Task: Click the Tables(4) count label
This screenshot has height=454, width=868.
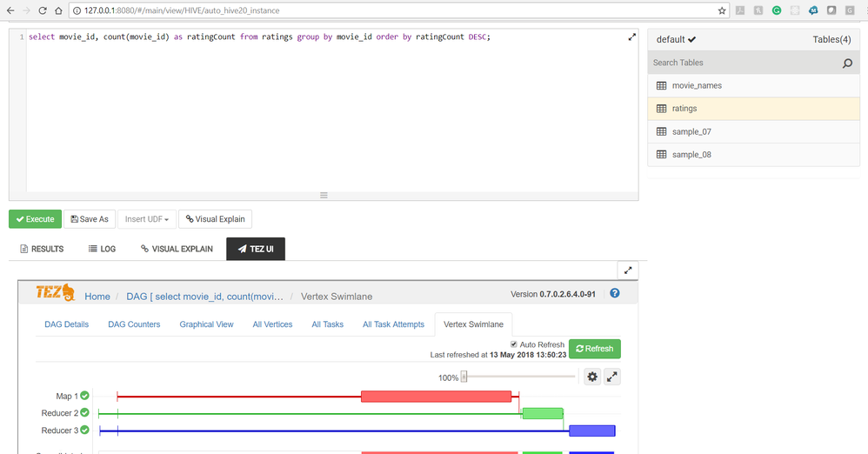Action: [x=831, y=39]
